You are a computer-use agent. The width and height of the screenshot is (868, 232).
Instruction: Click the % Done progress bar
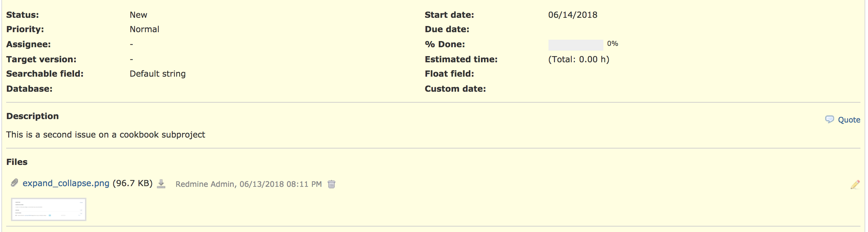click(576, 45)
